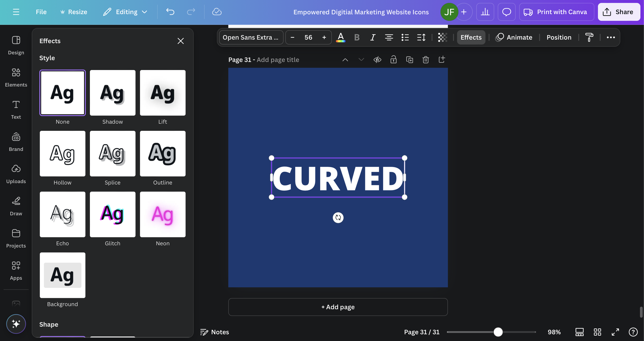Apply the format painter roller tool

pyautogui.click(x=589, y=37)
